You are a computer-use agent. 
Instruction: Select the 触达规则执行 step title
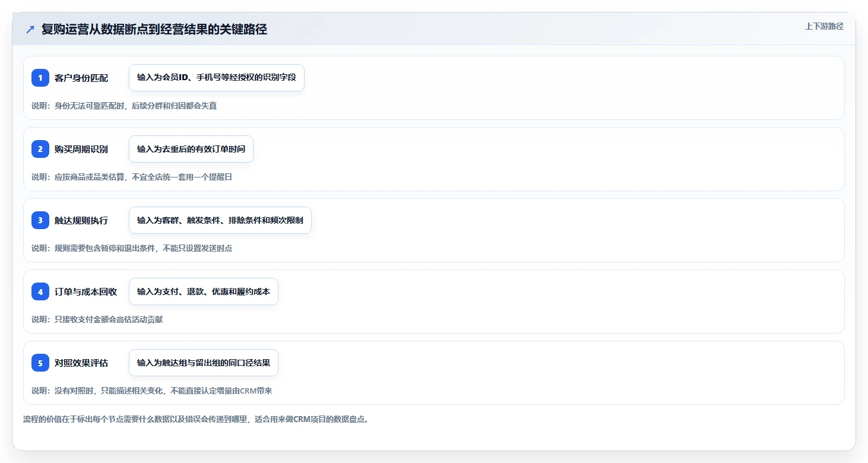click(x=81, y=220)
